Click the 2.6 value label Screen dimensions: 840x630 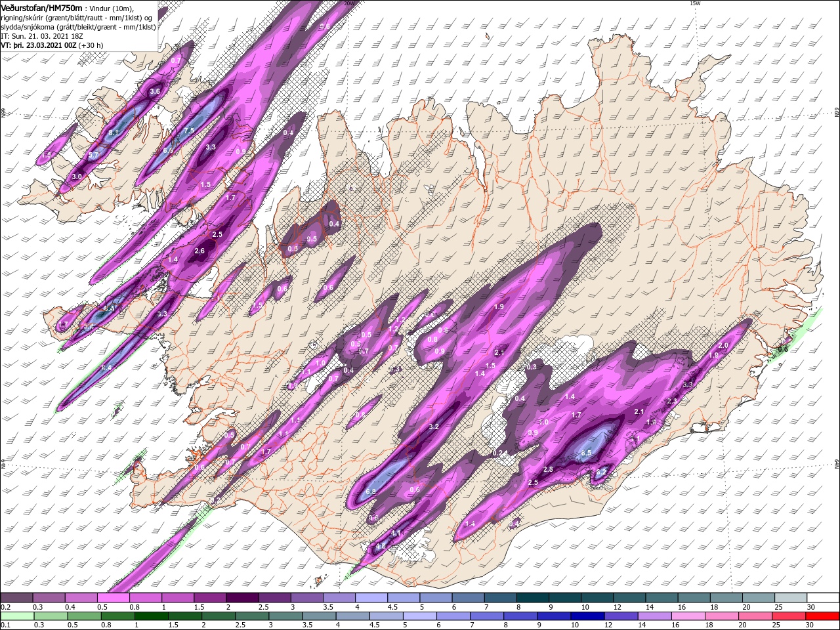click(x=200, y=251)
